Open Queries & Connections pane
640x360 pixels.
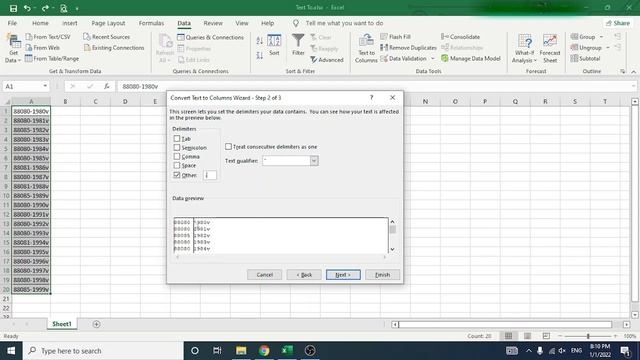pos(210,37)
